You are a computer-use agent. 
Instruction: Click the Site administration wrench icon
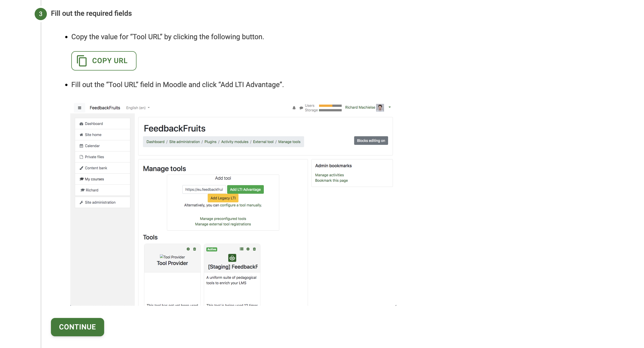[x=81, y=202]
